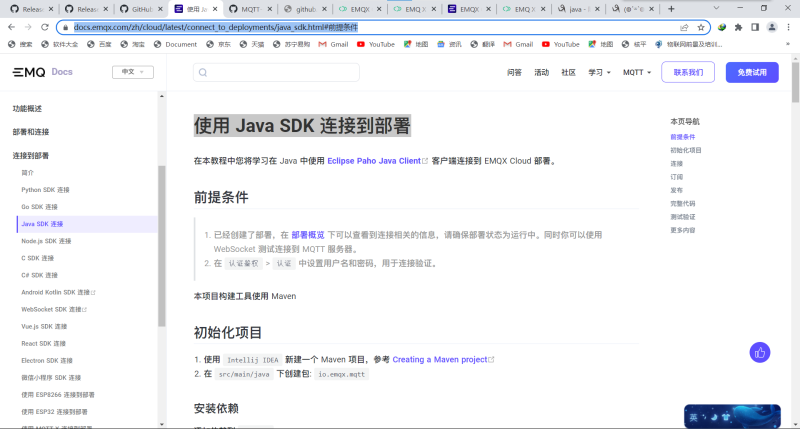Jump to 完整代码 in page navigation

point(682,204)
